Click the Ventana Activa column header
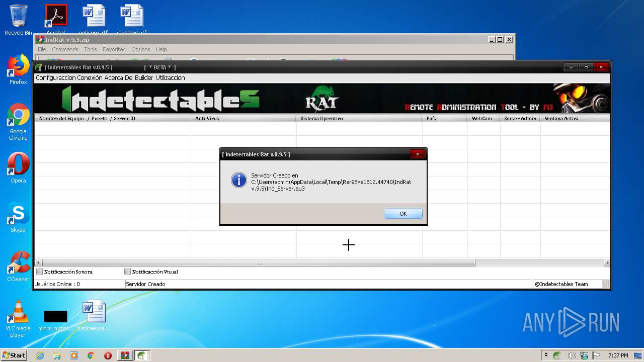Viewport: 644px width, 362px height. tap(575, 119)
